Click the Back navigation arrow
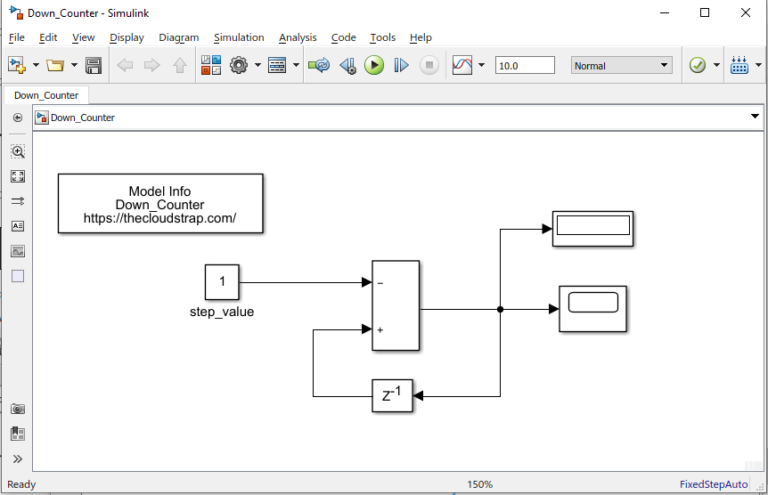The image size is (768, 495). (125, 65)
